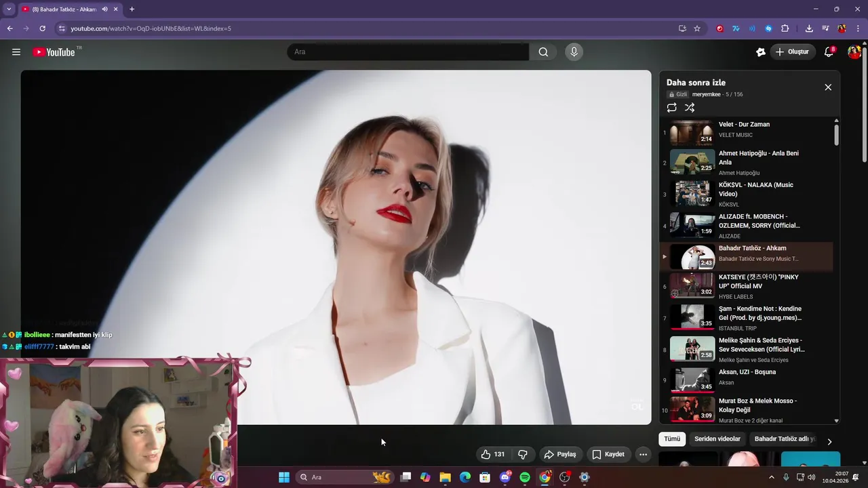Show more filter chips with right arrow
Viewport: 868px width, 488px height.
[829, 441]
